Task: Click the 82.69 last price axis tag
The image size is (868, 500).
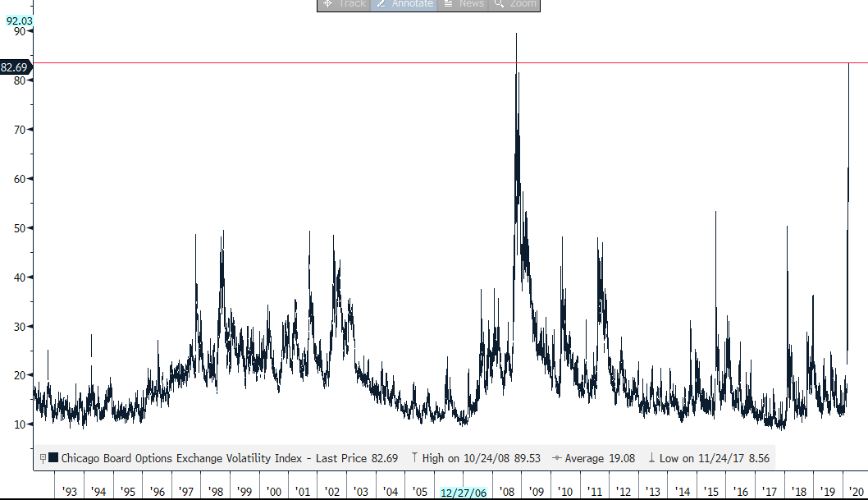Action: (x=15, y=67)
